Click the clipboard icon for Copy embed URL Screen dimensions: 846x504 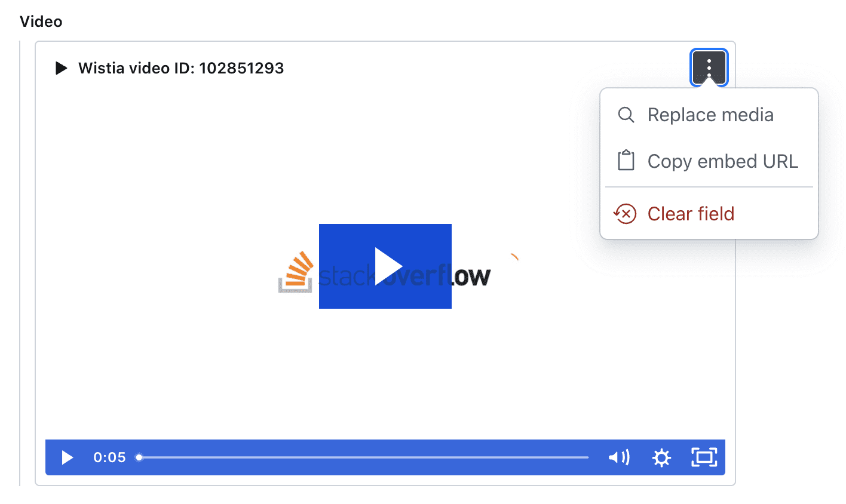(x=626, y=161)
